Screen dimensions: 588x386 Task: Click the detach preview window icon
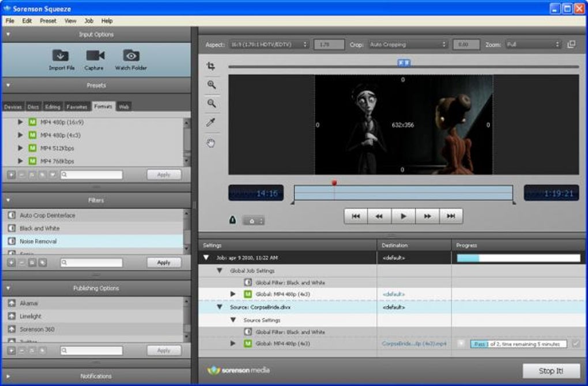pyautogui.click(x=571, y=44)
